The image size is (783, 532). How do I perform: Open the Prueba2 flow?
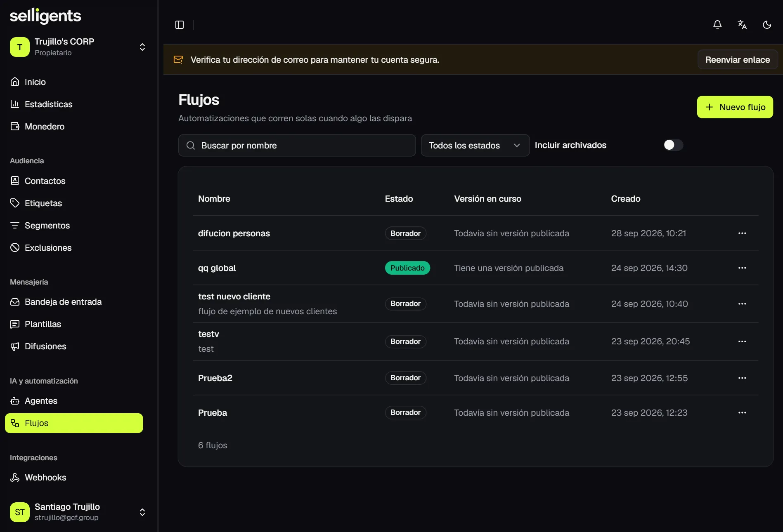(215, 378)
